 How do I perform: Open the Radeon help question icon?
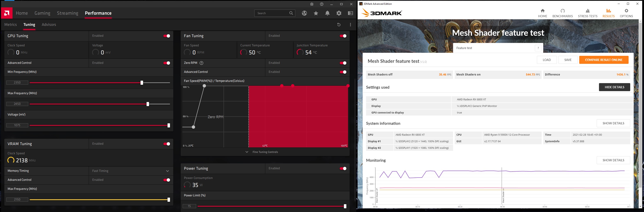(322, 4)
